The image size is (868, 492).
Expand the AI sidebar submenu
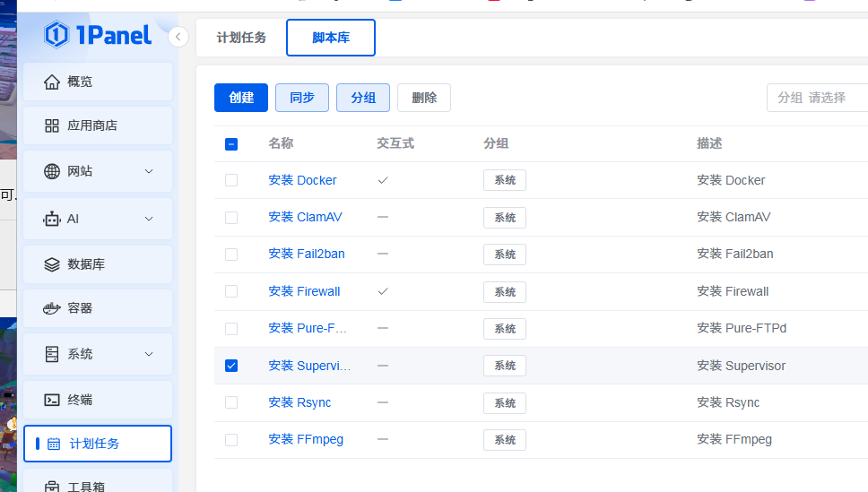pyautogui.click(x=149, y=219)
